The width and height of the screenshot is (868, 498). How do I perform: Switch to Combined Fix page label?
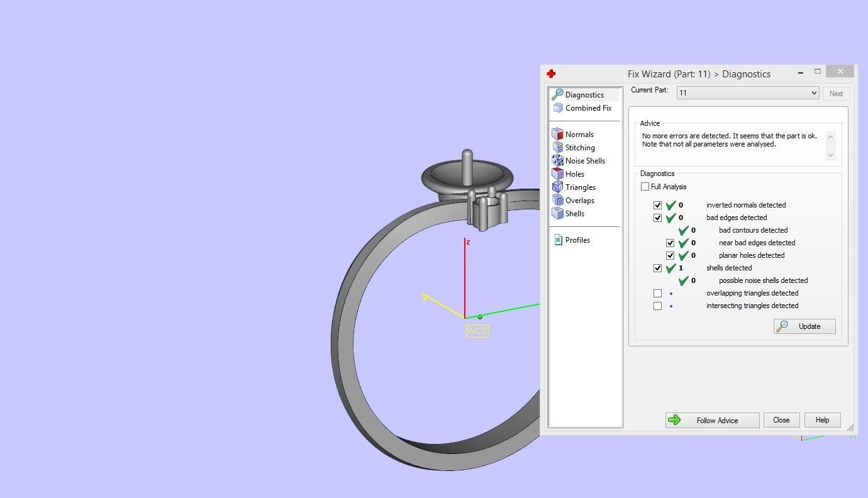pyautogui.click(x=588, y=108)
